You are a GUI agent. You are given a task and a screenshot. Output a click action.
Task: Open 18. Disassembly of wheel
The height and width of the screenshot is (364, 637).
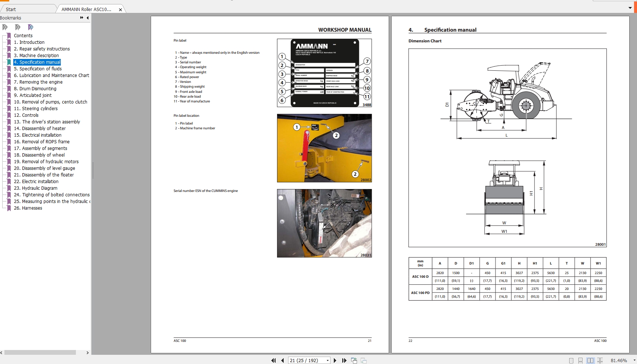pyautogui.click(x=39, y=155)
